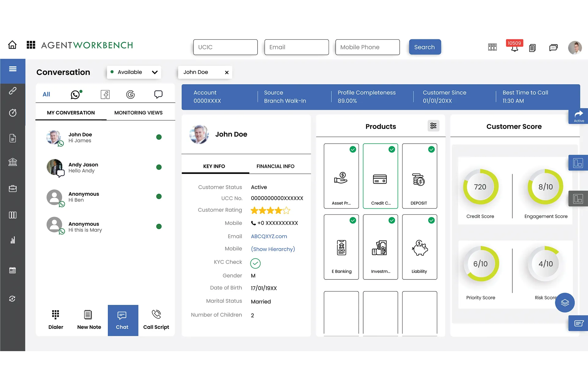Open the app grid launcher icon

[x=31, y=45]
